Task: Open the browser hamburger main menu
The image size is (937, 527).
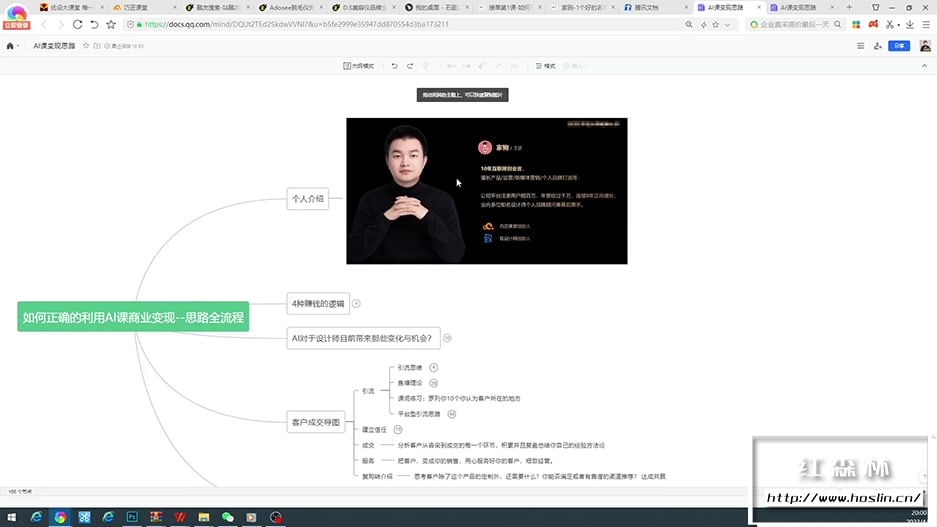Action: pos(926,24)
